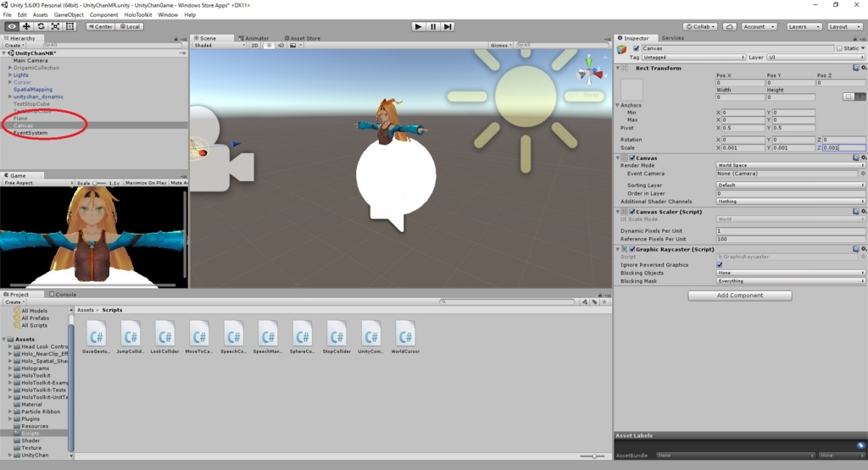
Task: Expand the unitychan_dynamic hierarchy item
Action: coord(10,97)
